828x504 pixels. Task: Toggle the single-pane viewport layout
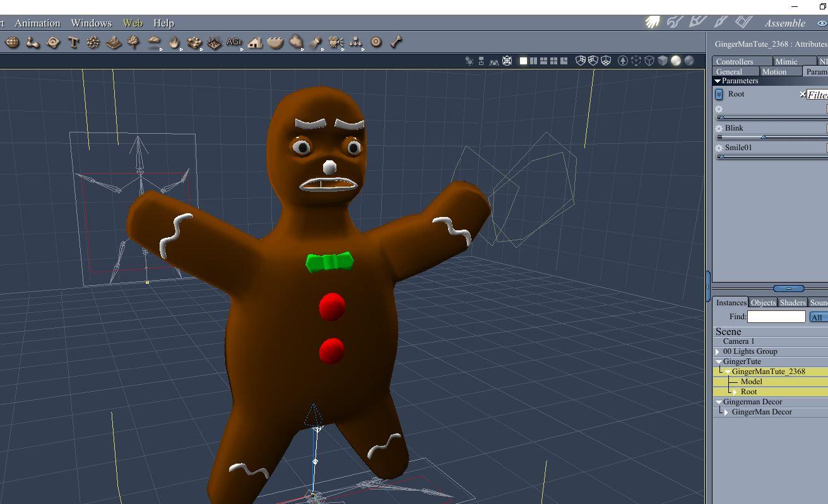coord(523,61)
